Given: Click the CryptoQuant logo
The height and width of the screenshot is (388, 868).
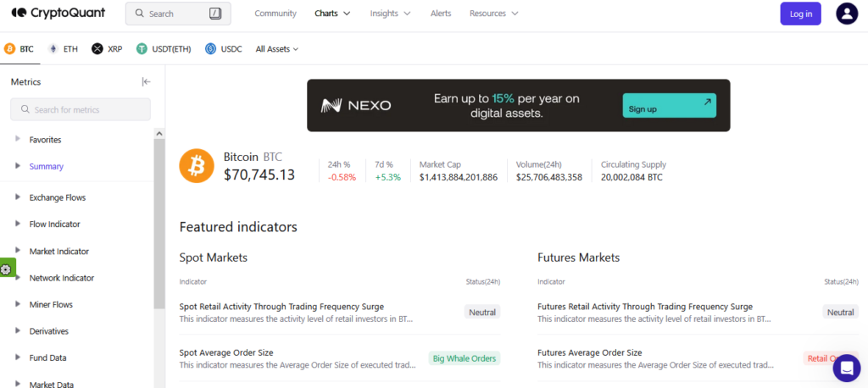Looking at the screenshot, I should pos(60,14).
